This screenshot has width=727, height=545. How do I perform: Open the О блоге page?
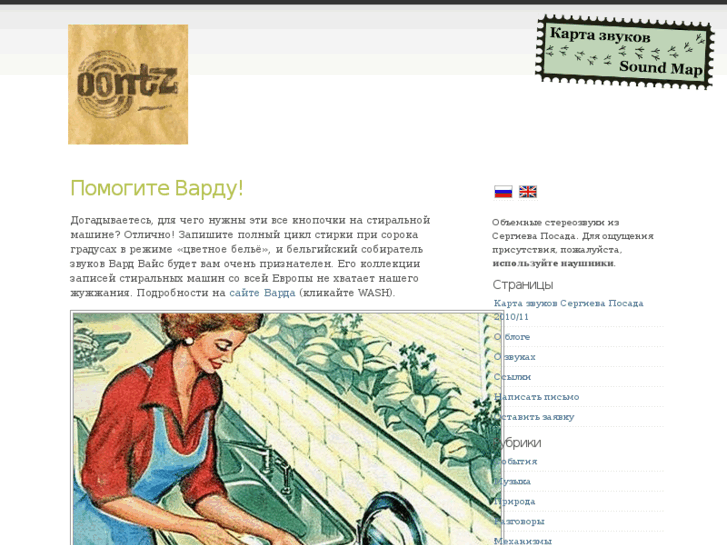(512, 337)
